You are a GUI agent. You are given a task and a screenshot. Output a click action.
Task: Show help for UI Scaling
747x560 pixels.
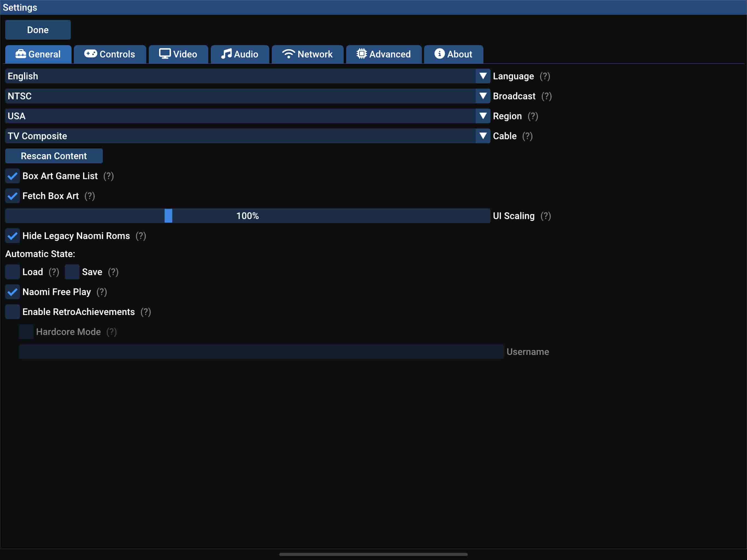coord(545,216)
